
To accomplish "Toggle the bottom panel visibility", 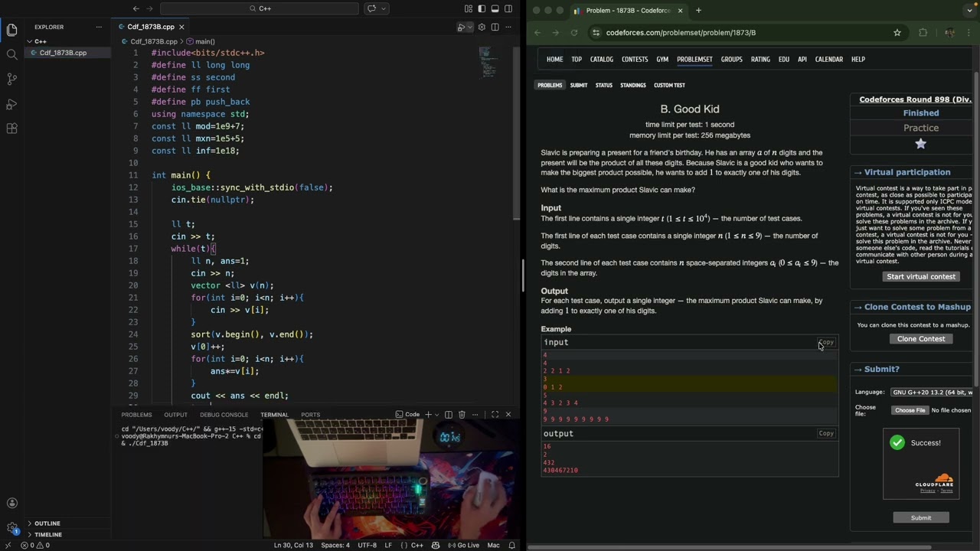I will [x=495, y=8].
